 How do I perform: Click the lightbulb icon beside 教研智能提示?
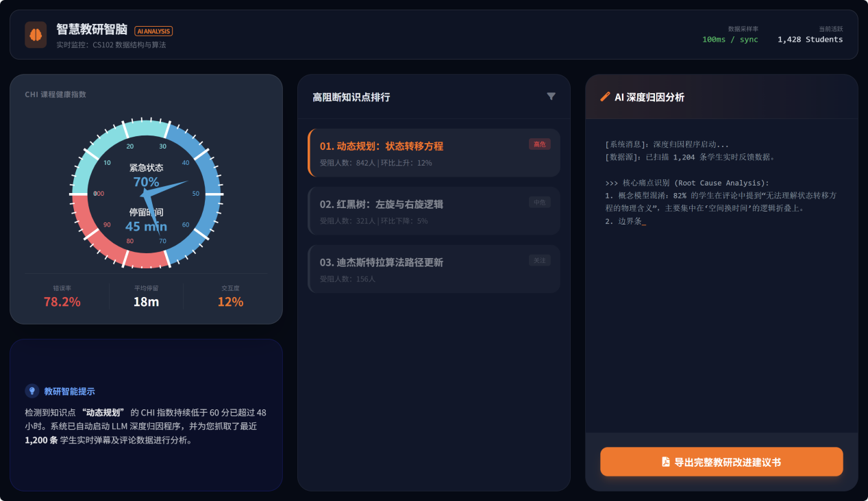[x=32, y=391]
